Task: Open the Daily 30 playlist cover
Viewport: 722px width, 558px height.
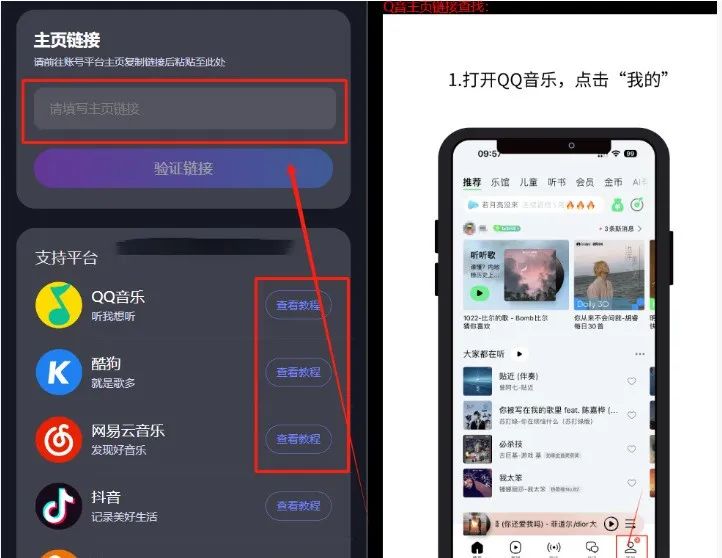Action: click(x=609, y=275)
